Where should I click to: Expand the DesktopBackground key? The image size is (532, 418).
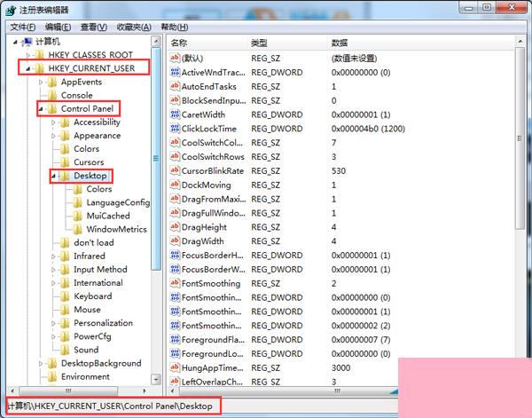pyautogui.click(x=41, y=364)
